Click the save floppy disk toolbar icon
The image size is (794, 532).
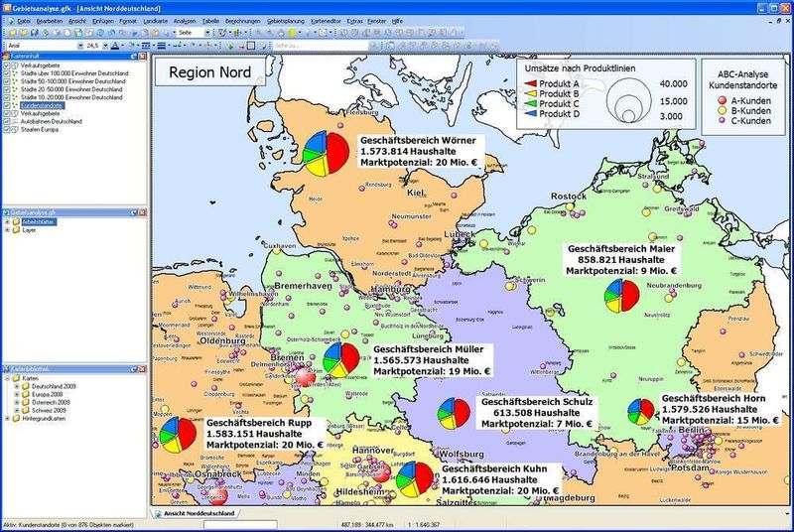coord(35,33)
